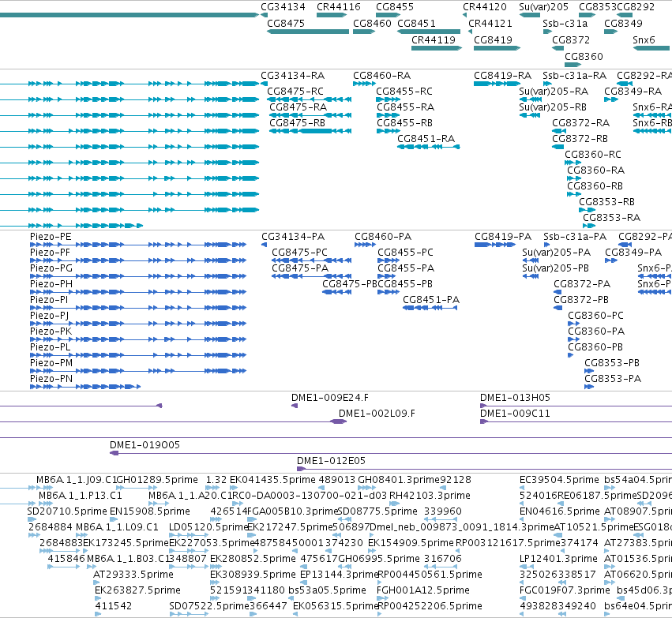Click EST EK280852.5prime

(253, 559)
